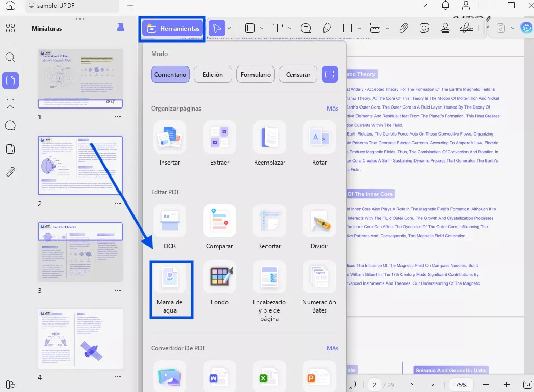The image size is (534, 392).
Task: Select the comment note tool
Action: point(305,28)
